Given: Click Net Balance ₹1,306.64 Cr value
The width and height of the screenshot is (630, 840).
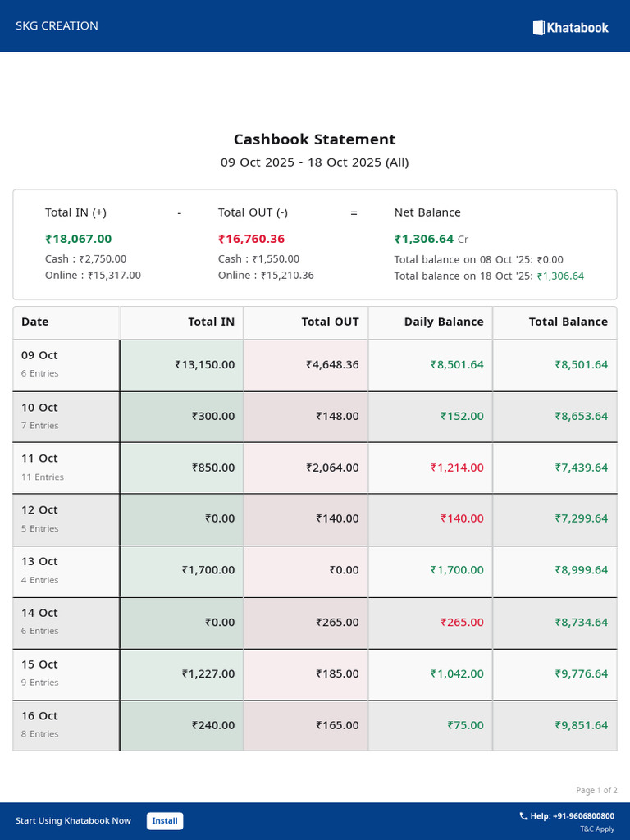Looking at the screenshot, I should pyautogui.click(x=431, y=239).
